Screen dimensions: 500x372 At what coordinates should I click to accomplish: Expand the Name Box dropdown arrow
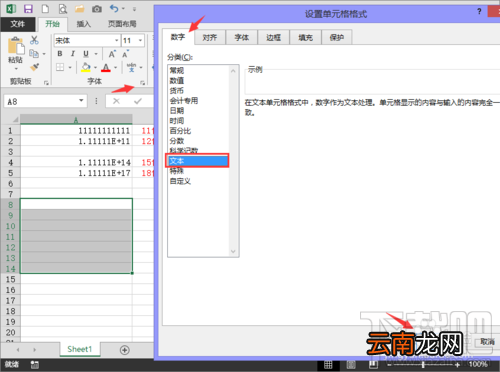pos(81,100)
